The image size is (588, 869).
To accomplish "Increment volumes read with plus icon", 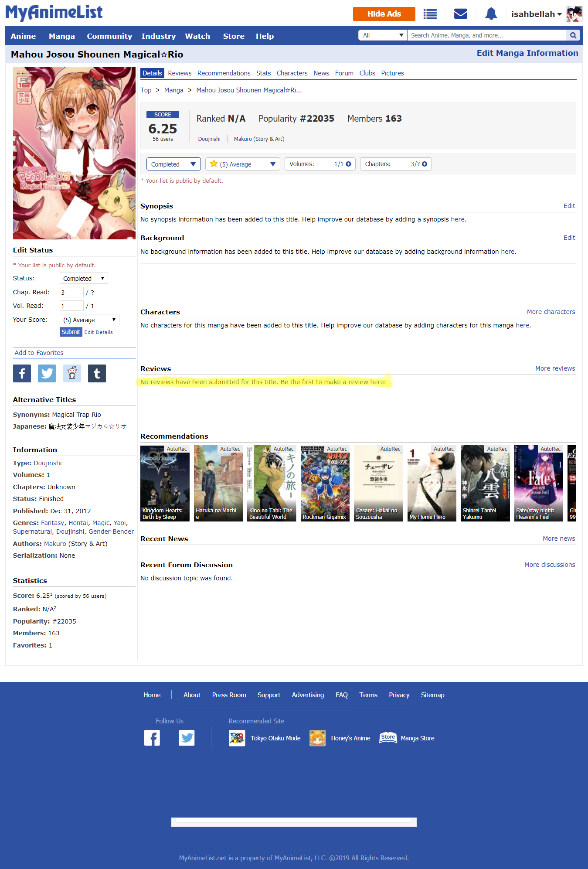I will pyautogui.click(x=348, y=164).
